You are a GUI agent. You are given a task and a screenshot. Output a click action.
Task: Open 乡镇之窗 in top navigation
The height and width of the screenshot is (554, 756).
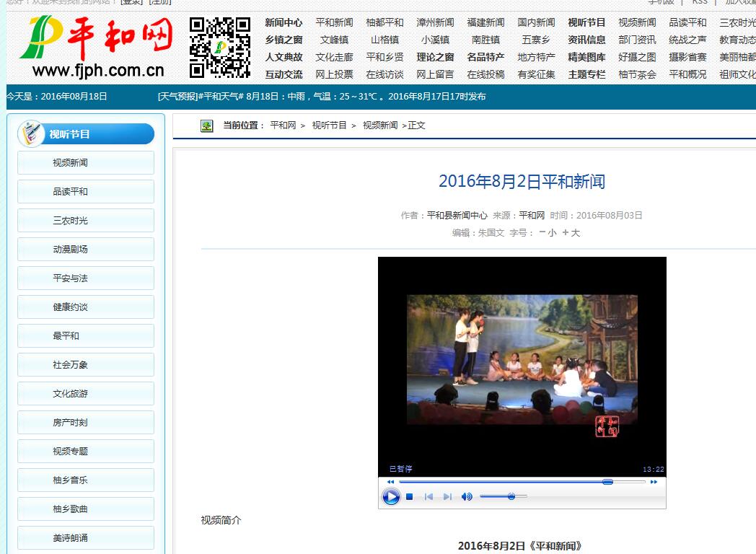coord(283,40)
